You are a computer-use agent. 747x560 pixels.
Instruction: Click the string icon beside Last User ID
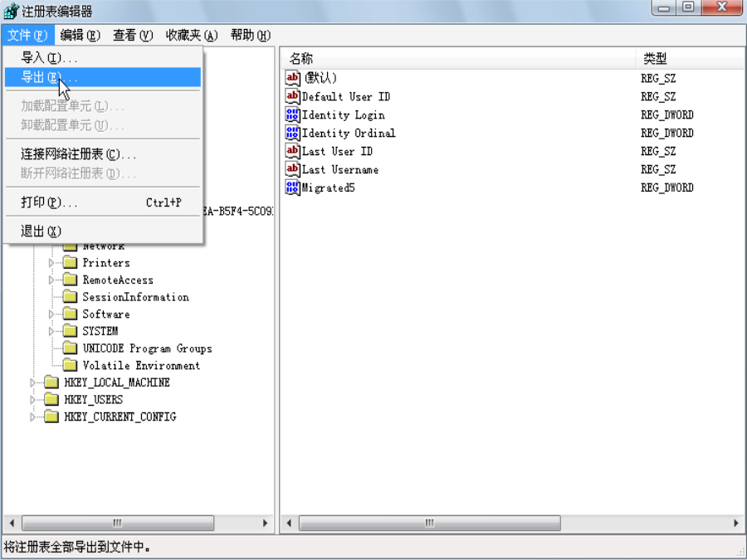(x=292, y=151)
